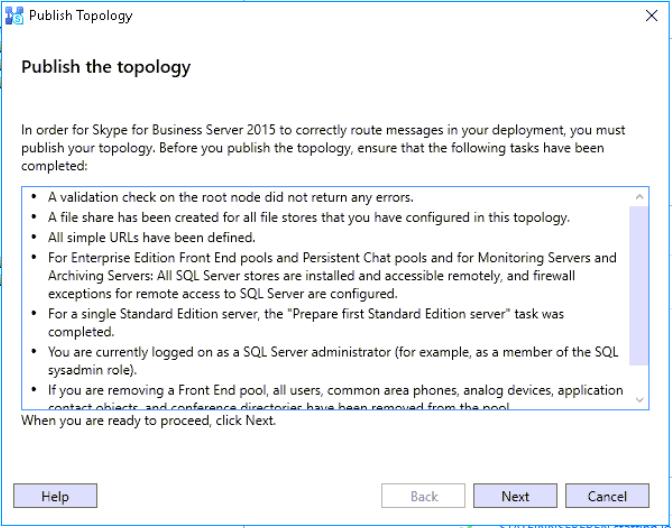Click the 'Publish the topology' heading
This screenshot has height=528, width=672.
tap(106, 67)
